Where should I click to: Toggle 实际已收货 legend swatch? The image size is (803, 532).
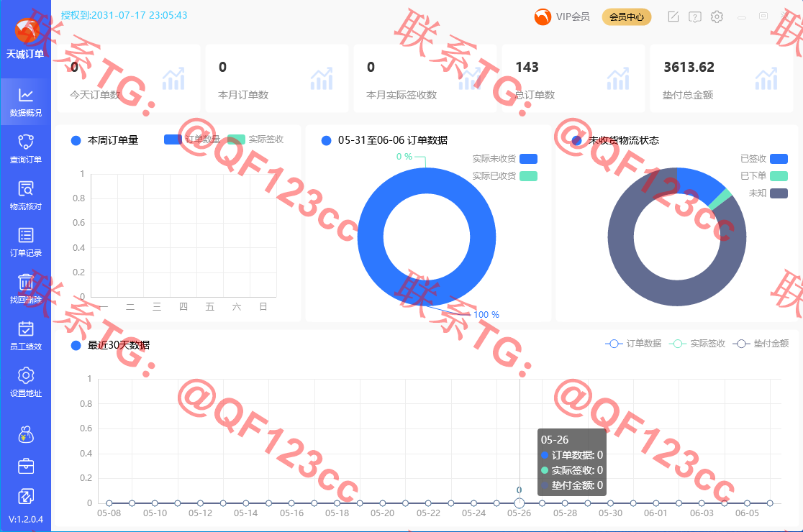click(529, 176)
